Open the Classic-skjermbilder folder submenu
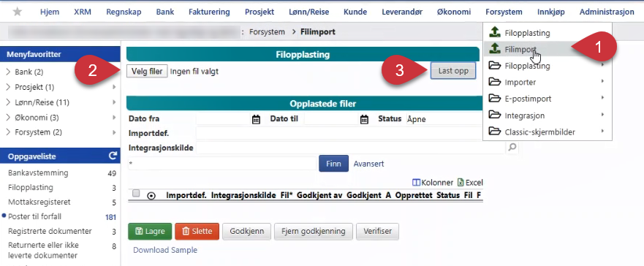644x266 pixels. pyautogui.click(x=547, y=132)
